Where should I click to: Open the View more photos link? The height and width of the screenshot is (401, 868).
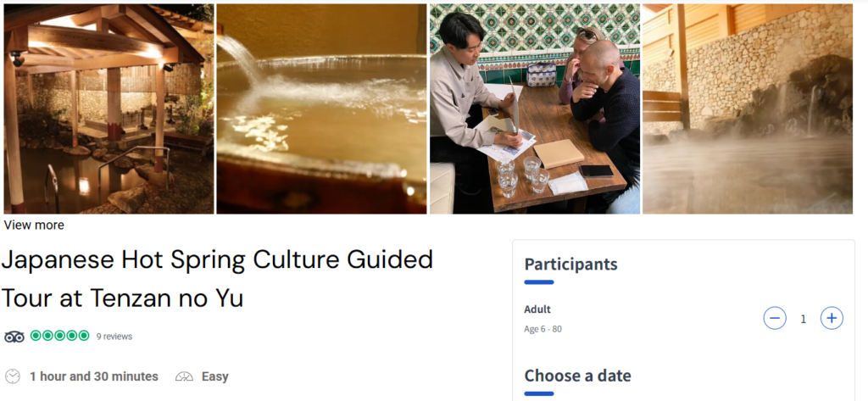point(34,225)
